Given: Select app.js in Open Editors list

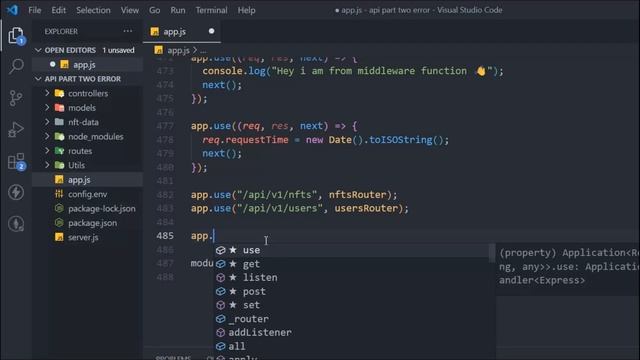Looking at the screenshot, I should coord(87,64).
